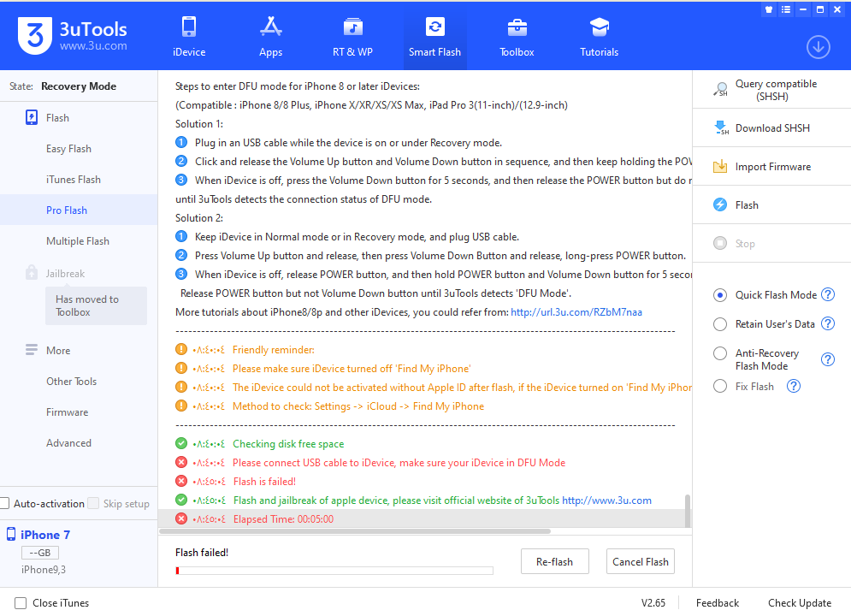
Task: Open help for Anti-Recovery Flash Mode
Action: 828,359
